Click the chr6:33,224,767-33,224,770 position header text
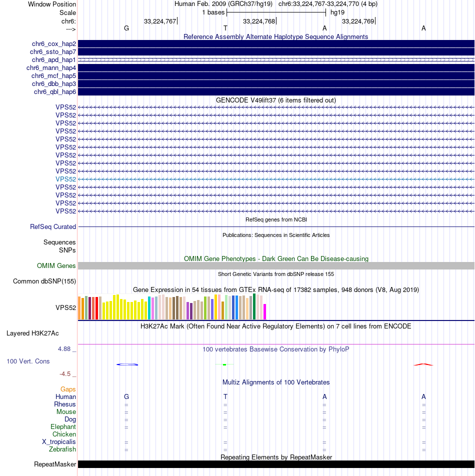475x476 pixels. click(x=318, y=4)
